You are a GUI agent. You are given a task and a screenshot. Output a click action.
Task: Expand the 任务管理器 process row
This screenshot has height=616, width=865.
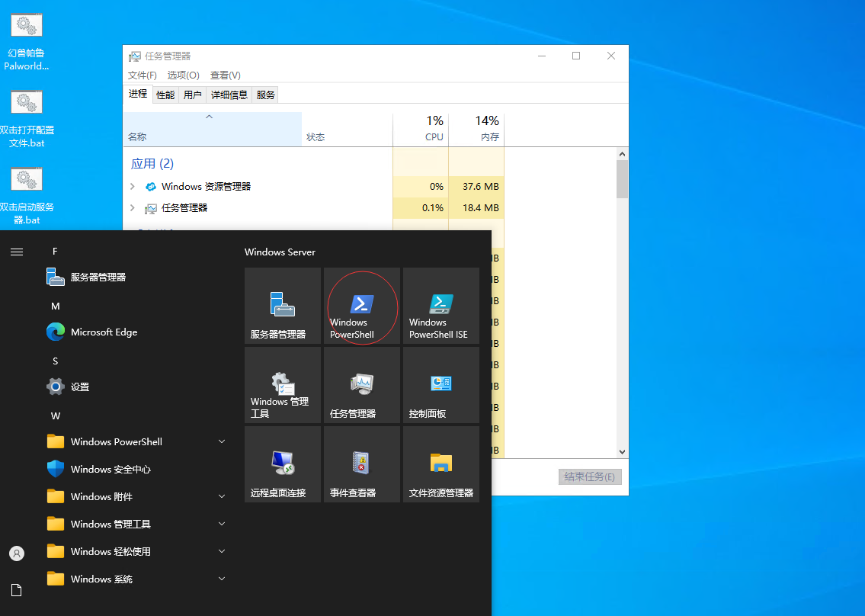coord(133,208)
